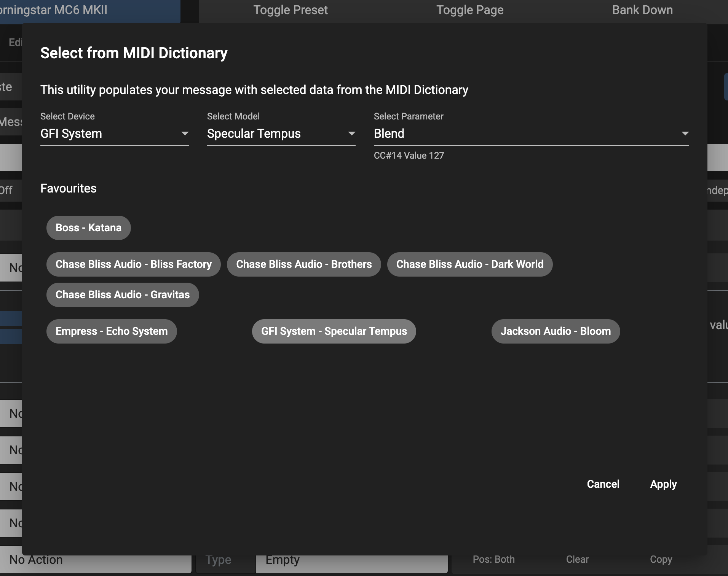Click the Morningstar MC6 MKII title tab
Screen dimensions: 728x576
click(x=76, y=10)
